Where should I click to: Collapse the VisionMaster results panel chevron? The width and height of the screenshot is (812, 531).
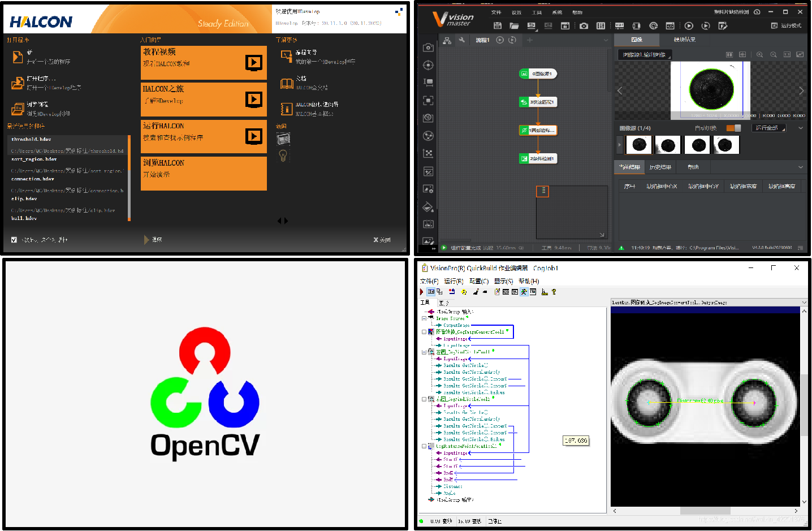point(801,167)
